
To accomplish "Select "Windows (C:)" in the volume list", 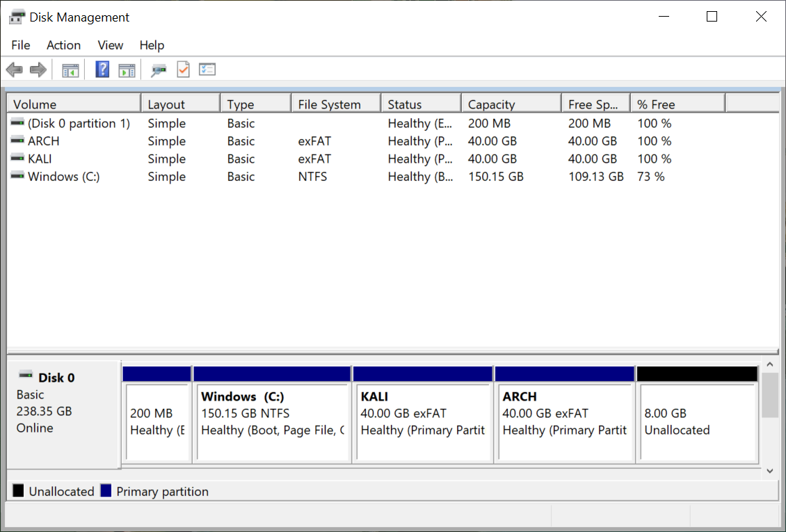I will (64, 177).
